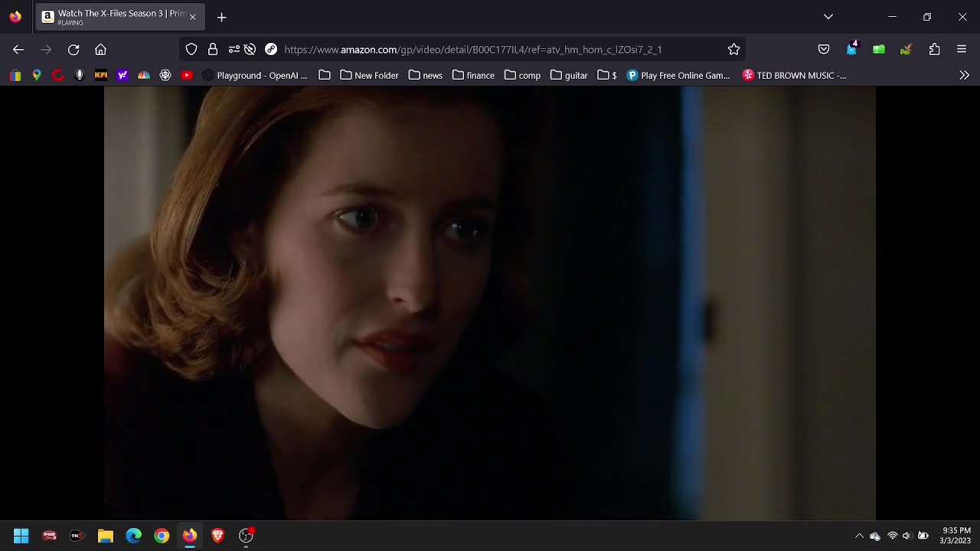The height and width of the screenshot is (551, 980).
Task: Save the page to Pocket
Action: tap(824, 50)
